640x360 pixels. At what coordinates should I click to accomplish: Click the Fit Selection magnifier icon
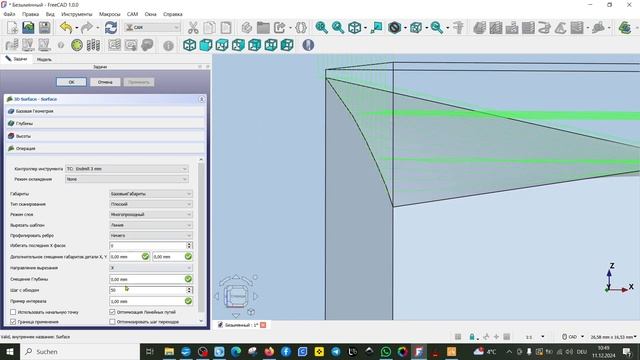pyautogui.click(x=338, y=28)
